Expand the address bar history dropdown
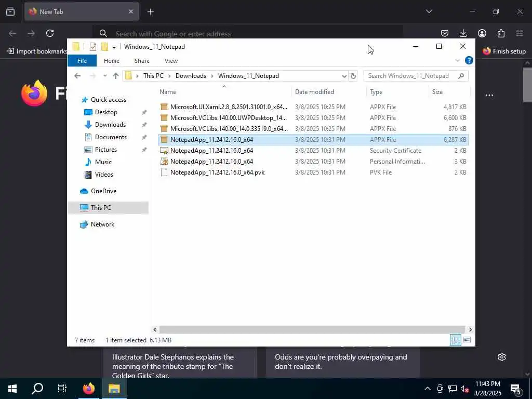Viewport: 532px width, 399px height. [x=344, y=76]
